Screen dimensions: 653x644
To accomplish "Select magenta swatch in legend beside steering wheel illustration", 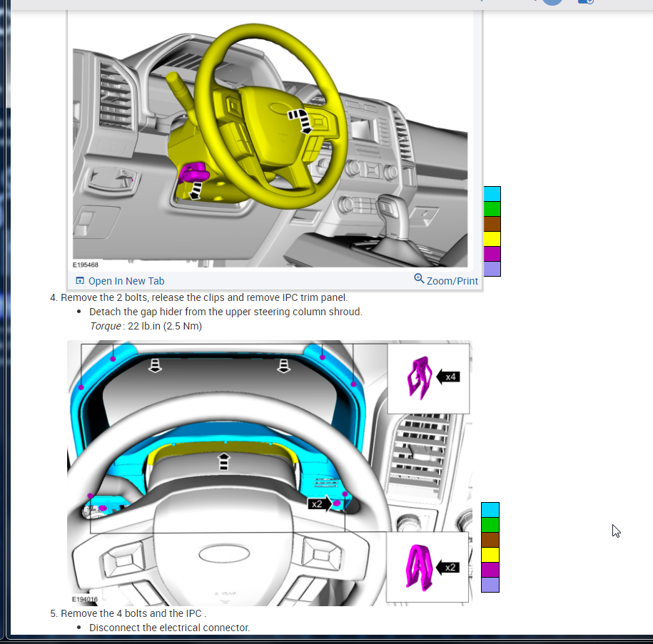I will coord(492,254).
